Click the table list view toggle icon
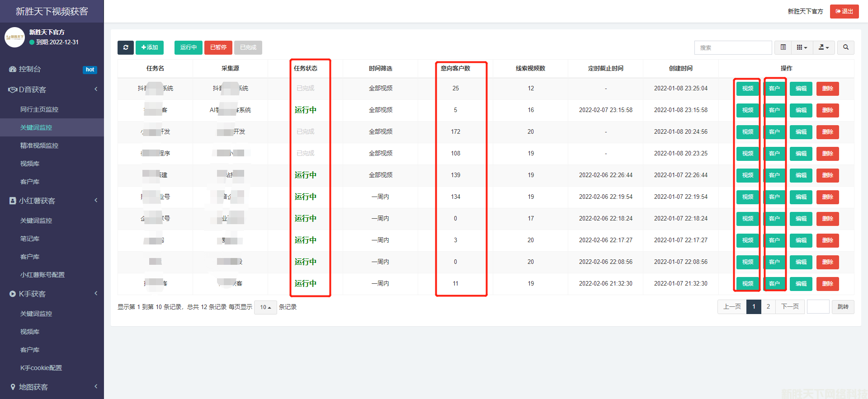 (783, 47)
